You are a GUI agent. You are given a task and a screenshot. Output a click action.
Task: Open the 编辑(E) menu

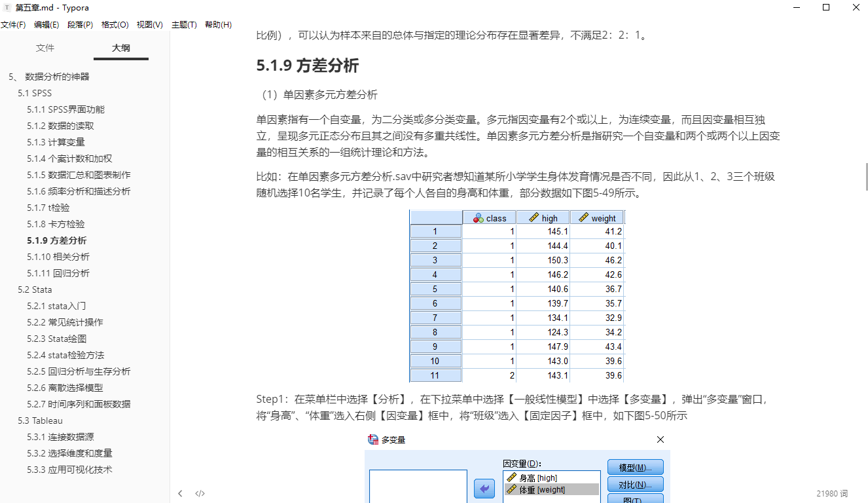click(x=46, y=24)
